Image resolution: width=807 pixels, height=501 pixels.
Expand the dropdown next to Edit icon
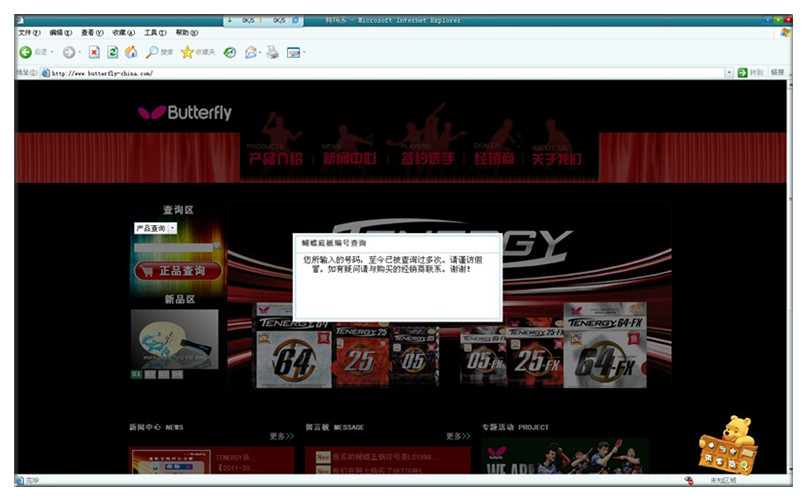click(304, 52)
